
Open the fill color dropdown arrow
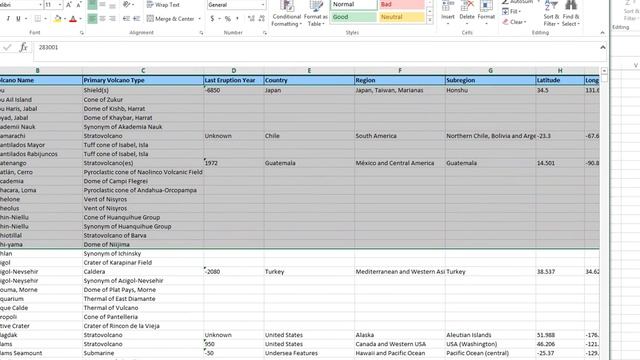65,19
